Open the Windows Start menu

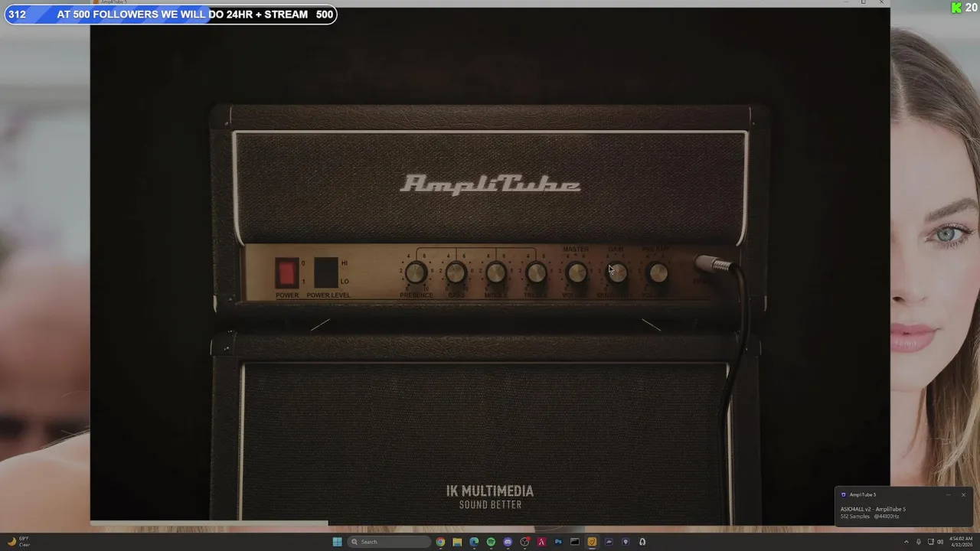point(337,542)
